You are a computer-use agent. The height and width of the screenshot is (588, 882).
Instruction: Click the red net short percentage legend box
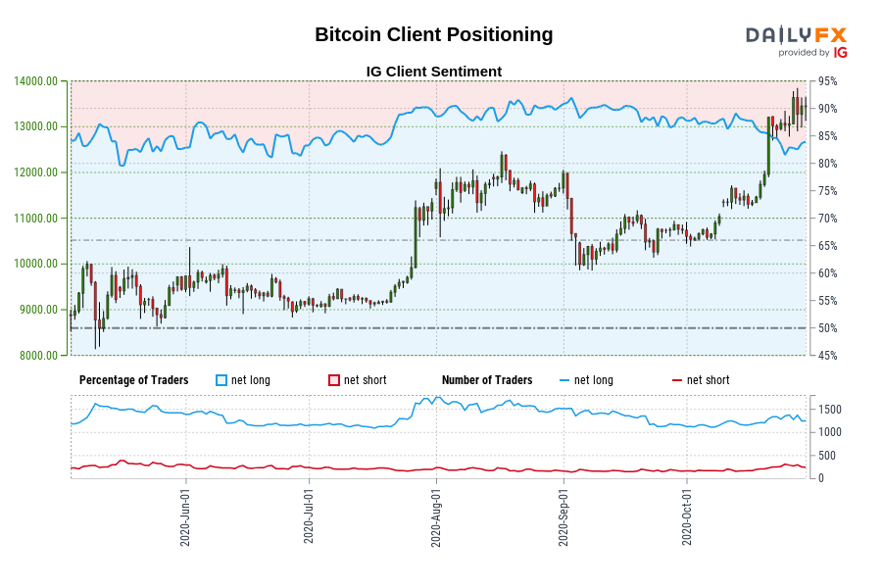(x=334, y=380)
